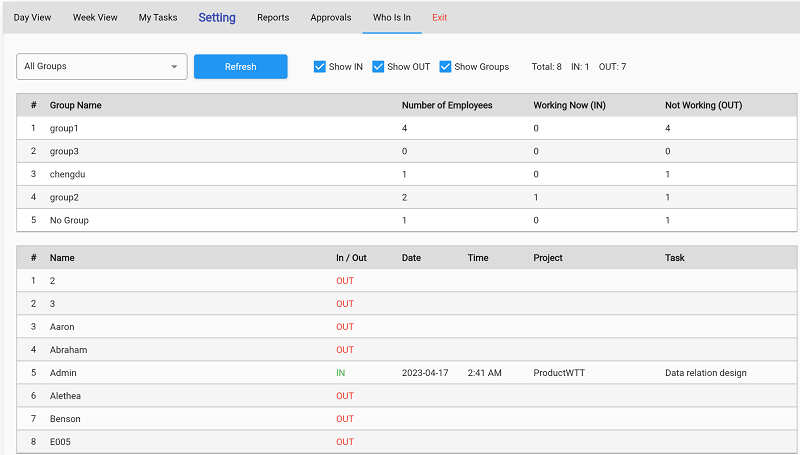Click the group1 row in groups table
Screen dimensions: 800x455
tap(407, 128)
